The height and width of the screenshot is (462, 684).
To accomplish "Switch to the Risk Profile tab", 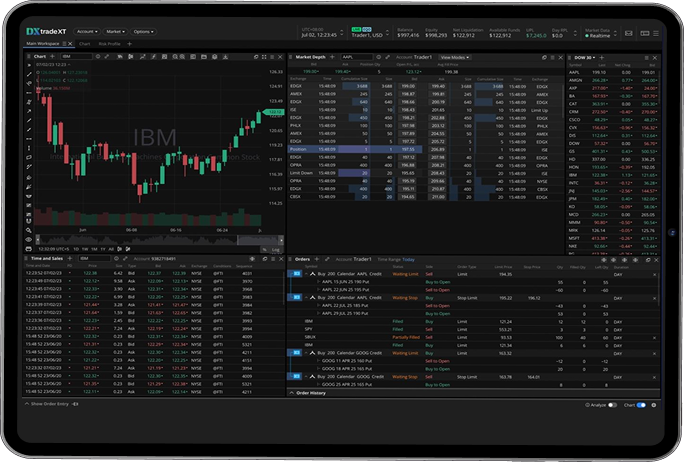I will (109, 44).
